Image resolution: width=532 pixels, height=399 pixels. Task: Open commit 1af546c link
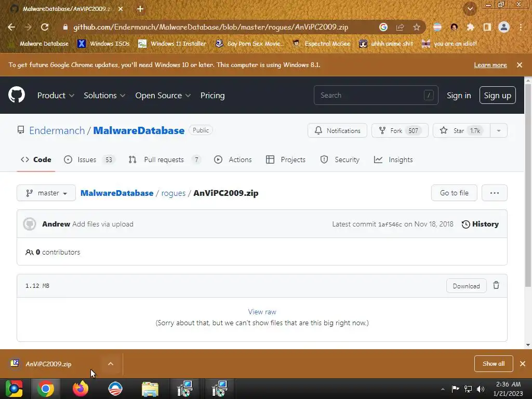390,224
